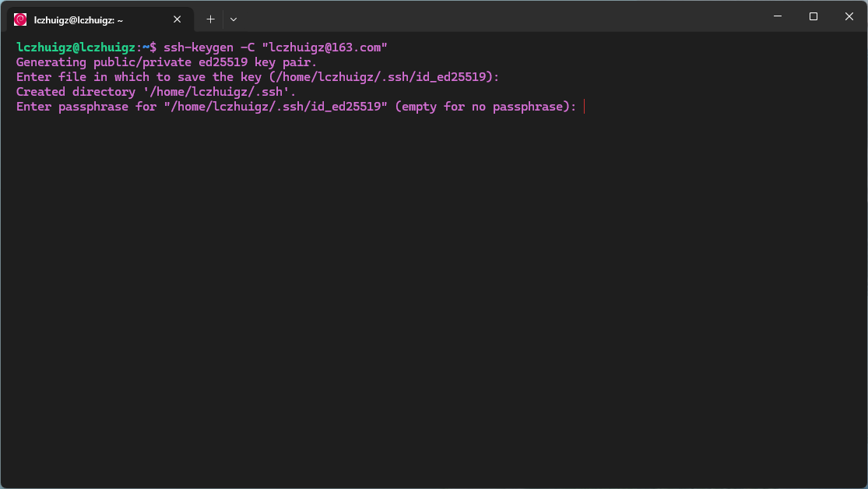Screen dimensions: 868x489
Task: Click the 'Enter passphrase for' prompt text
Action: 86,107
